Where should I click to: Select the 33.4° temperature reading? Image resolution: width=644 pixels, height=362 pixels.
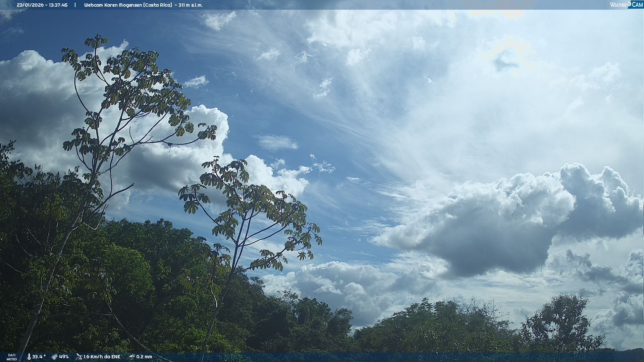tap(39, 357)
